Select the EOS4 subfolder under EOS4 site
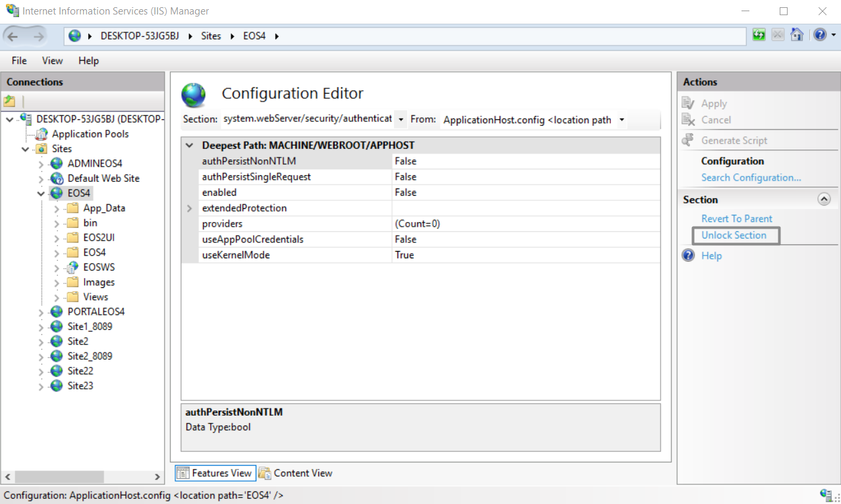The height and width of the screenshot is (504, 841). (x=94, y=252)
